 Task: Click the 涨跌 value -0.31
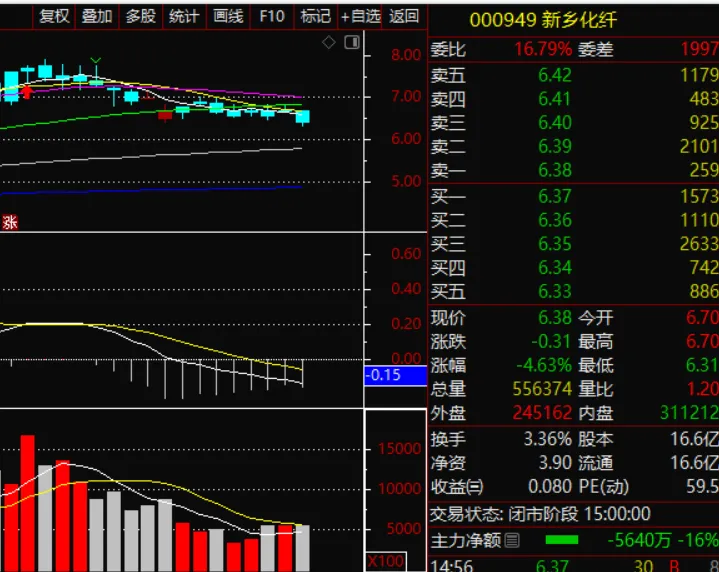551,342
